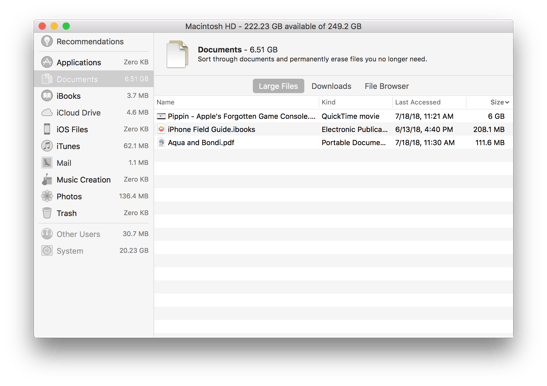Click the QuickTime movie file icon for Pippin
This screenshot has width=547, height=386.
click(x=161, y=116)
